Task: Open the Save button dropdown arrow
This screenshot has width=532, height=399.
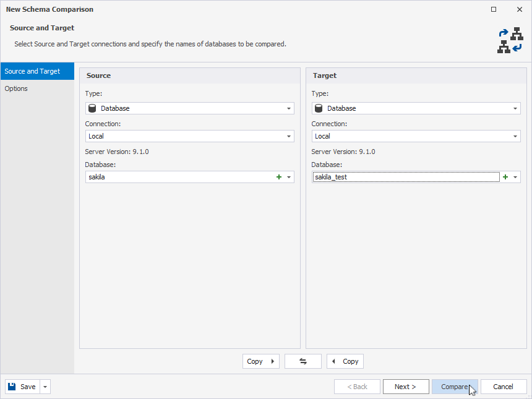Action: coord(45,387)
